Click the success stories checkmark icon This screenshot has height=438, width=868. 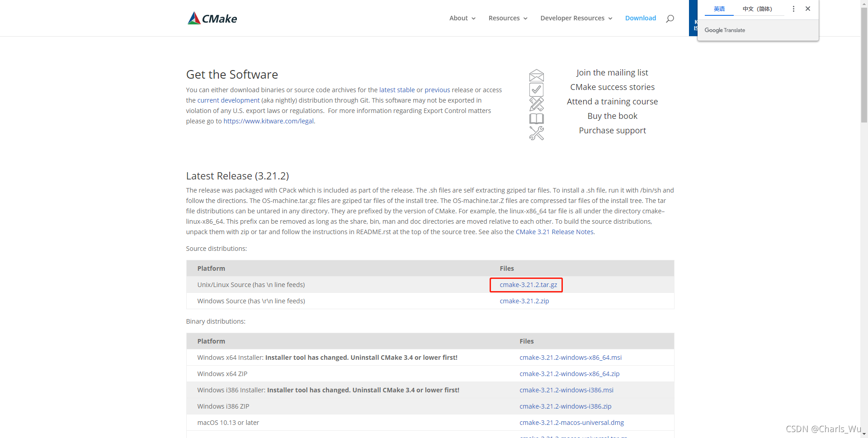pos(537,89)
